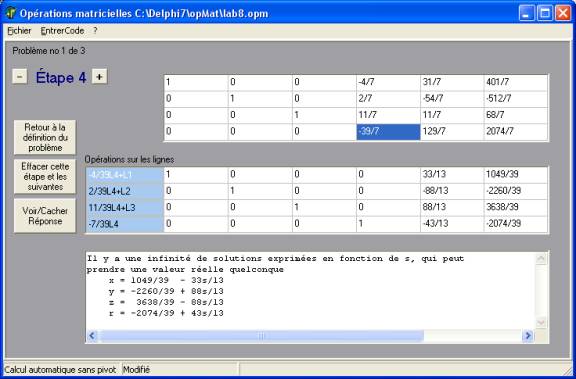Select the -2260/39 cell in result matrix
The height and width of the screenshot is (379, 576).
(516, 191)
